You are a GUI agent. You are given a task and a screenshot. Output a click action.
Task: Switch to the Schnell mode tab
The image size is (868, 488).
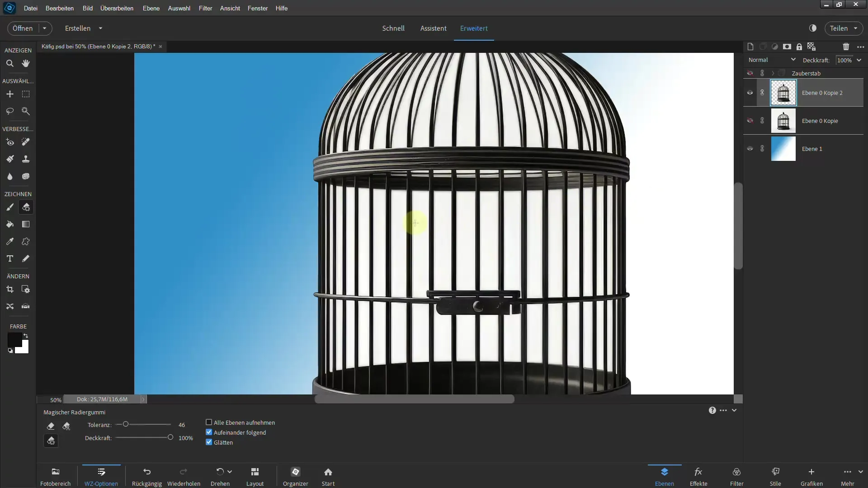click(393, 28)
